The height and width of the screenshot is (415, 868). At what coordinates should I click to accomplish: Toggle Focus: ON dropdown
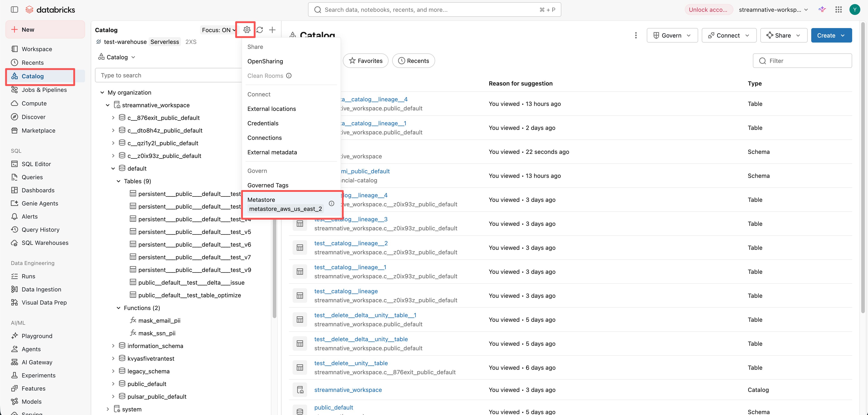[x=218, y=30]
